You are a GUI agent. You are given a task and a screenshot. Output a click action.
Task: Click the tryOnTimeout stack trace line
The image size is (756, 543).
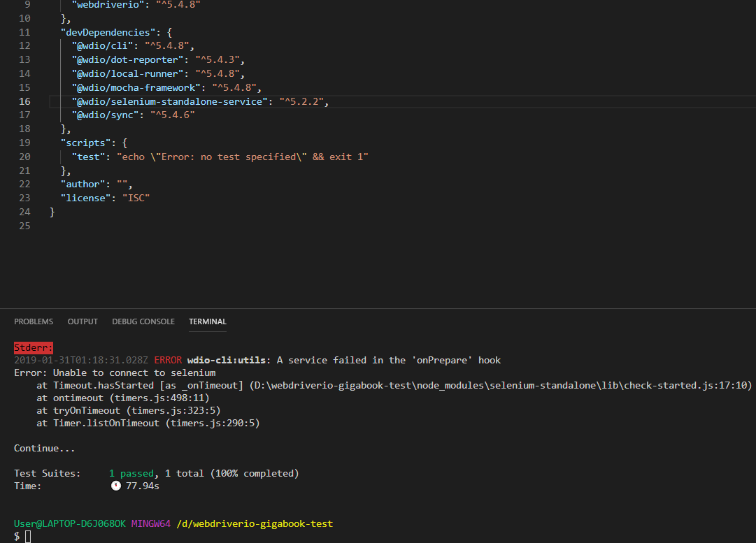pyautogui.click(x=129, y=410)
